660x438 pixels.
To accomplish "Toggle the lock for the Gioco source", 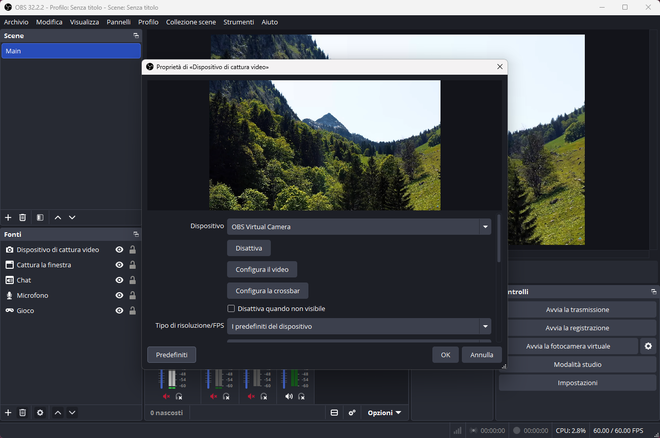I will [133, 311].
